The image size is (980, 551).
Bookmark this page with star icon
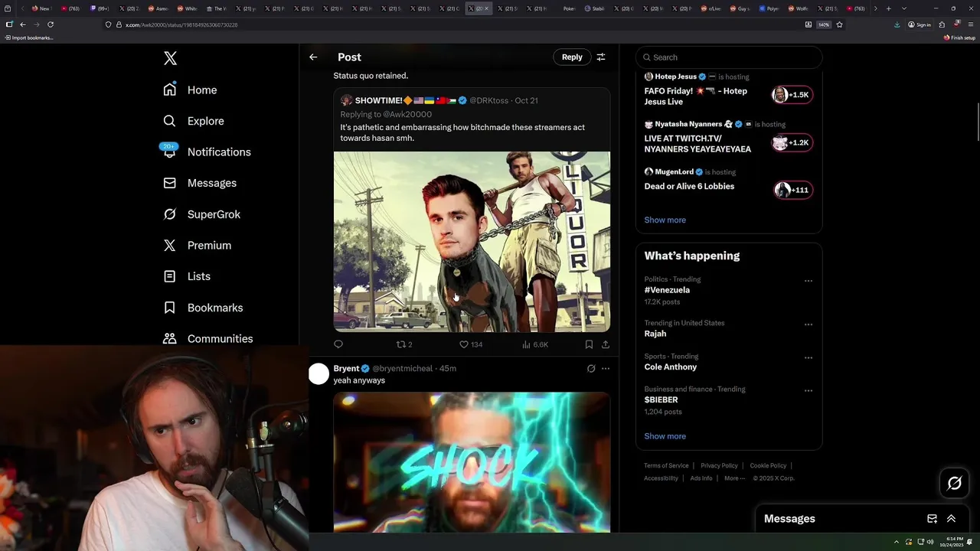pyautogui.click(x=839, y=24)
